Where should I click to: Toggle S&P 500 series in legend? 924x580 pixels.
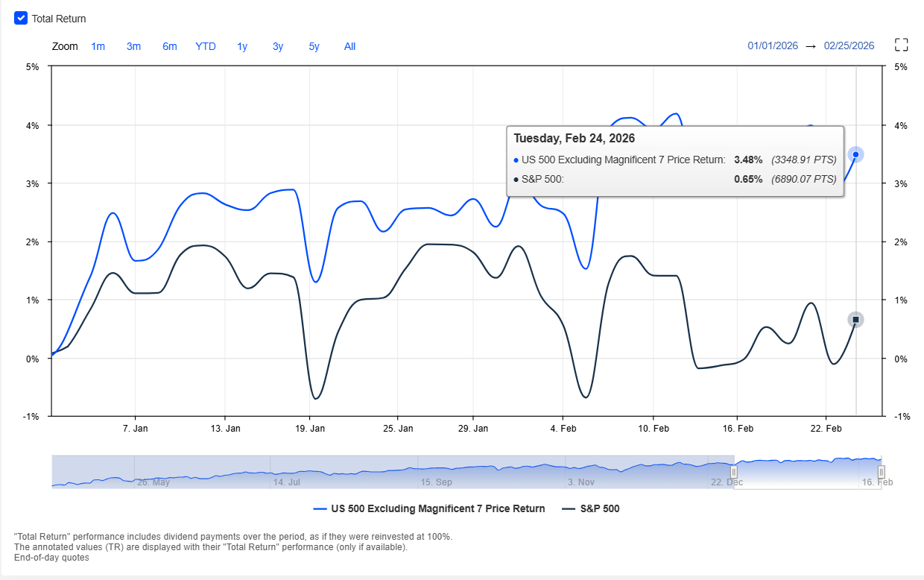591,508
